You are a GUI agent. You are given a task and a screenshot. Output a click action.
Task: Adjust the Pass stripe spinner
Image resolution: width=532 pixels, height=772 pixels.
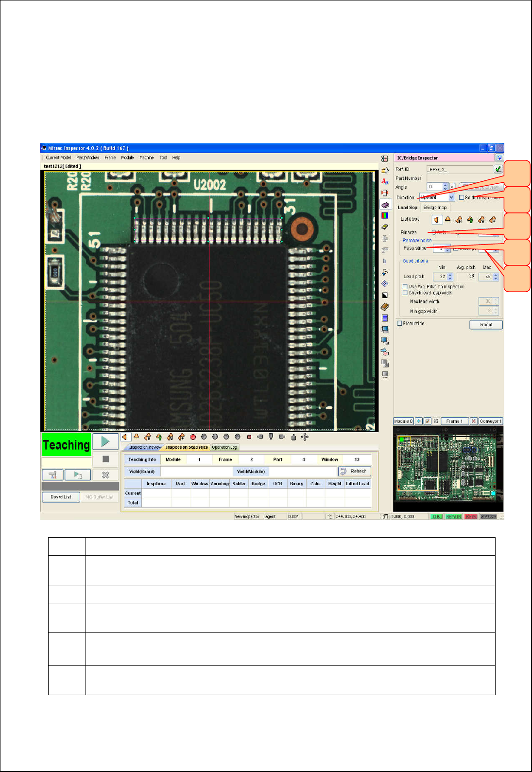(447, 248)
